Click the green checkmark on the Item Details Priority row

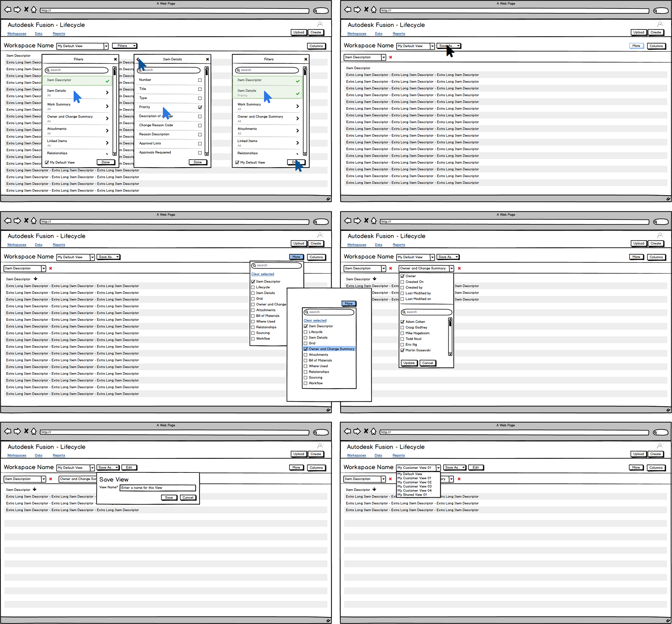[297, 93]
